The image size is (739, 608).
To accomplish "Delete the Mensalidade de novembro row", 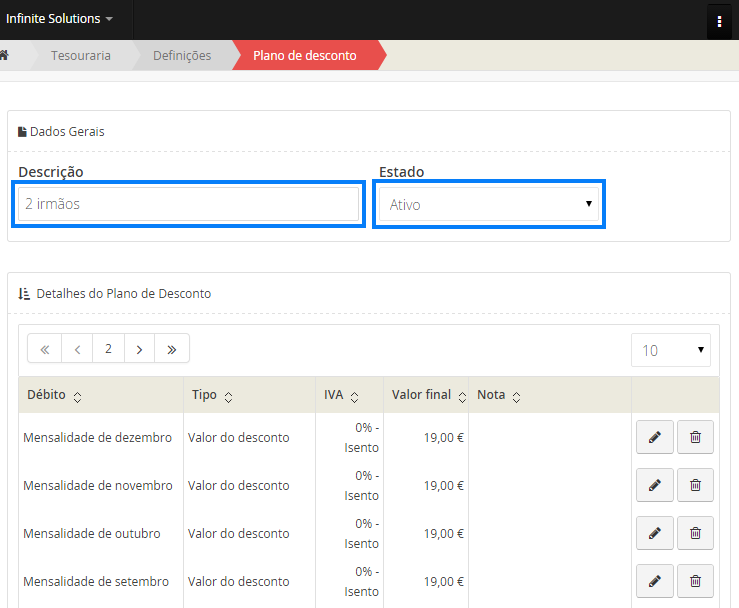I will pyautogui.click(x=695, y=485).
